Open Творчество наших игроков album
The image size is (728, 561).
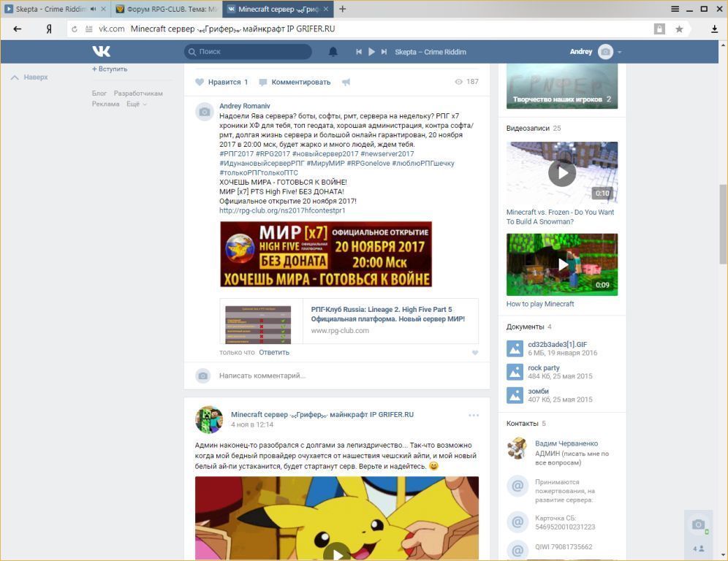[x=562, y=86]
